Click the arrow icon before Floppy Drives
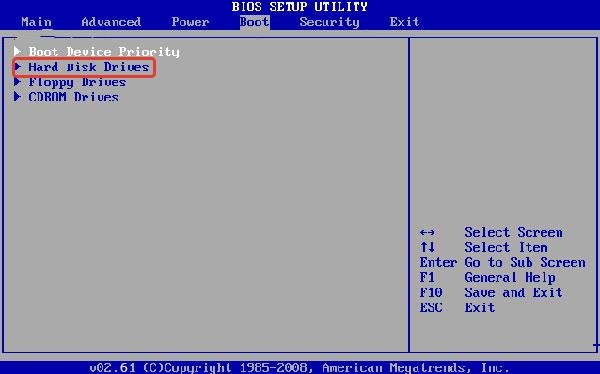 17,82
